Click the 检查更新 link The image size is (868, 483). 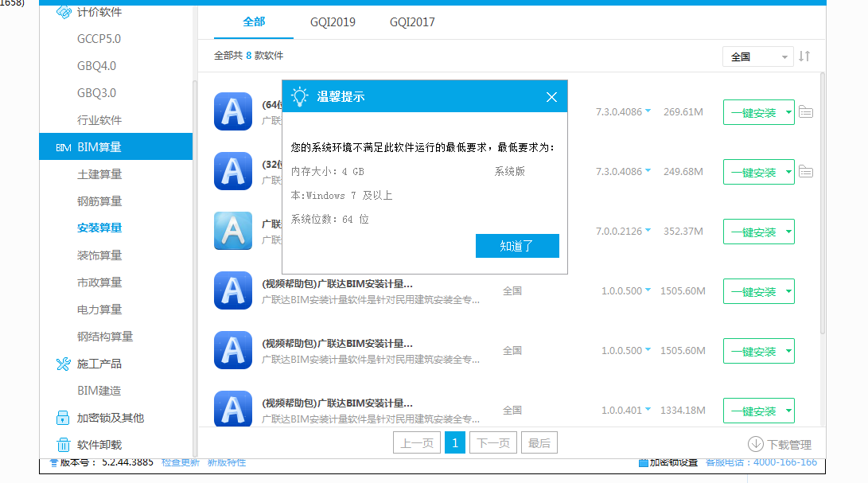(x=180, y=462)
